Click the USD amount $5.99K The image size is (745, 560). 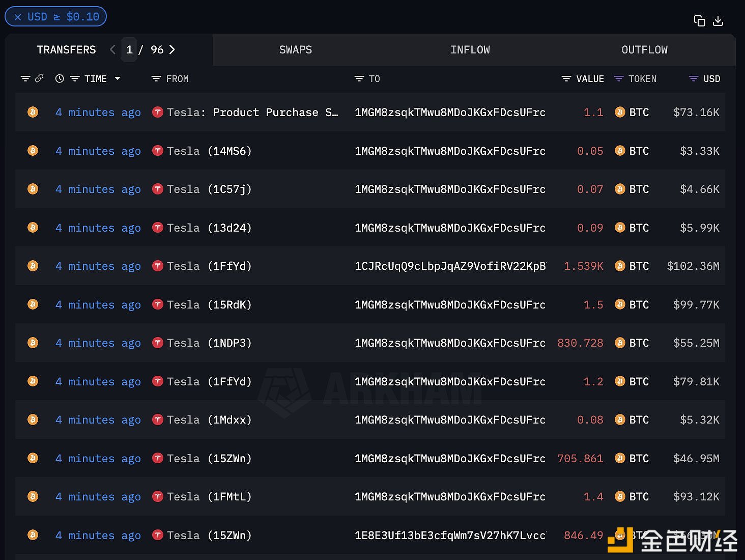pos(700,228)
